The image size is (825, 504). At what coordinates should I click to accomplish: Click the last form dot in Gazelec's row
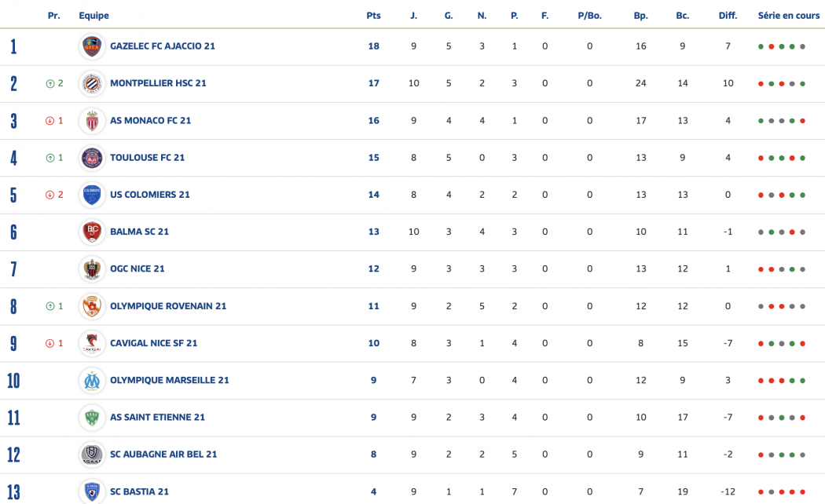[x=802, y=46]
